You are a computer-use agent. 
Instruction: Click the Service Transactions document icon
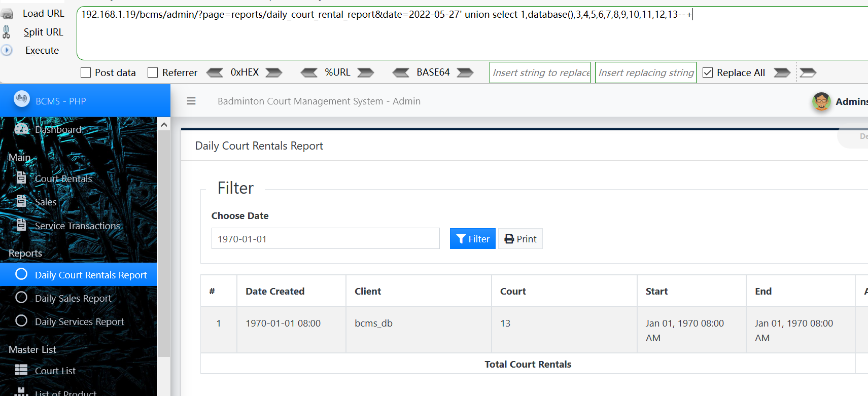point(21,225)
